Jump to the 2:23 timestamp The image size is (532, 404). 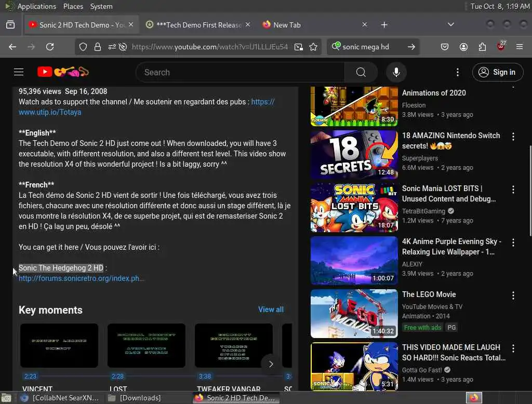click(x=30, y=376)
